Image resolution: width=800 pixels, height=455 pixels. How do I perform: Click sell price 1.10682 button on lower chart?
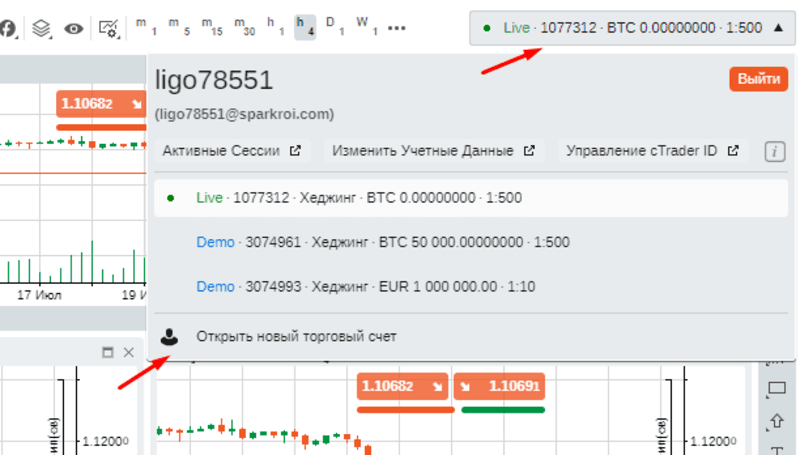click(402, 386)
